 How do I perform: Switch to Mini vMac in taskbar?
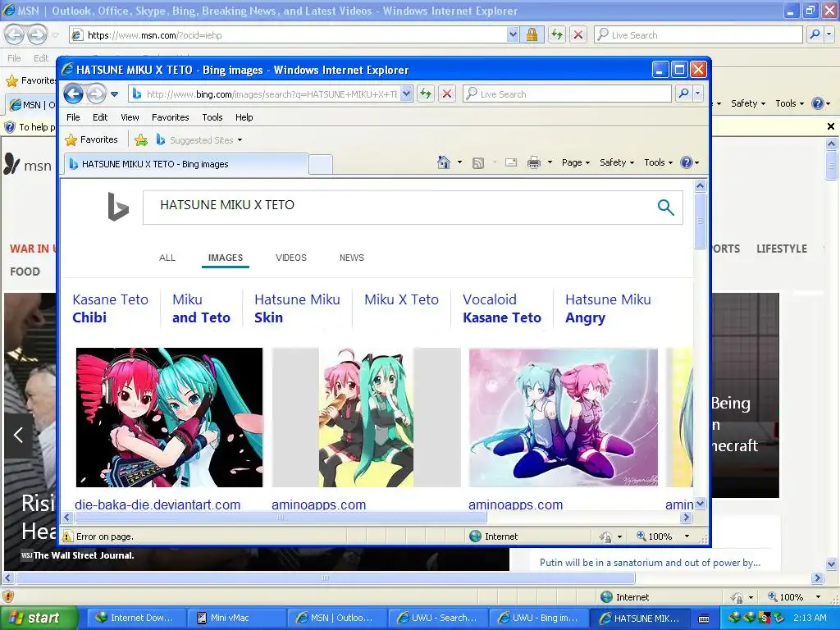click(x=236, y=619)
